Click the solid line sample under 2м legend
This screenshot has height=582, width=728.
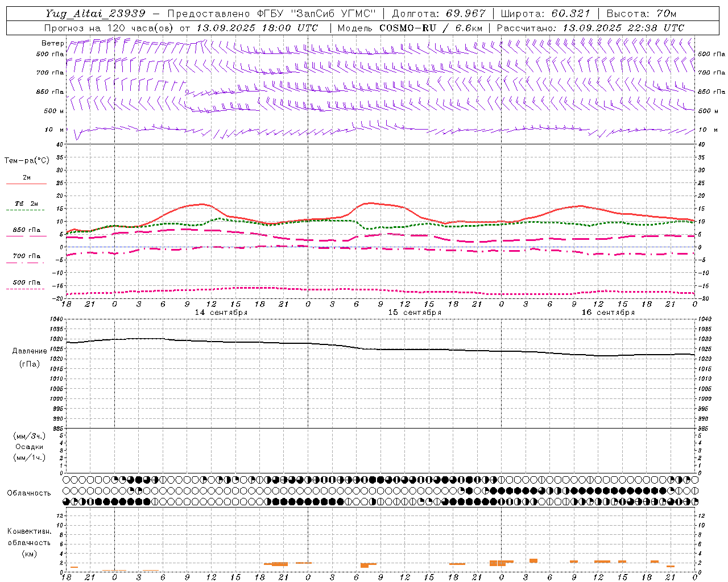point(26,184)
